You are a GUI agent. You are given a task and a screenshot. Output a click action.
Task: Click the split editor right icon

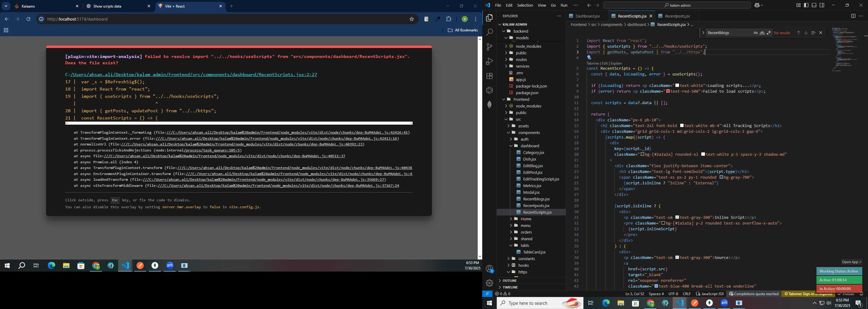(x=853, y=16)
